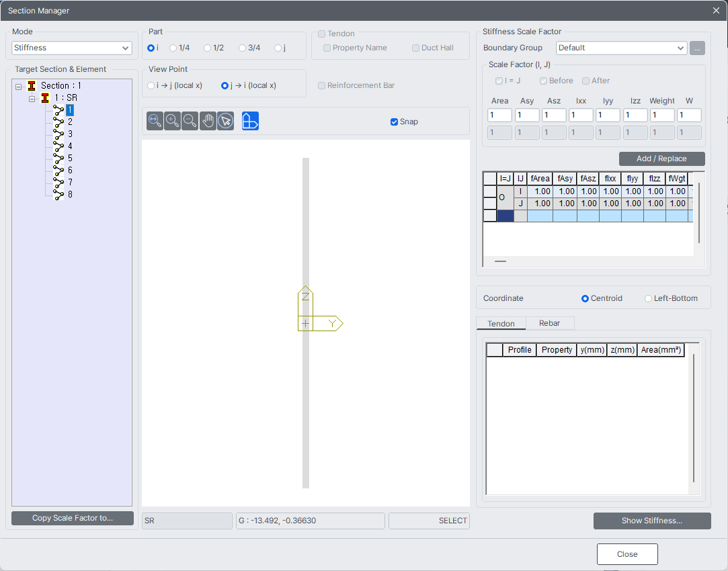
Task: Select Part j radio button
Action: point(278,48)
